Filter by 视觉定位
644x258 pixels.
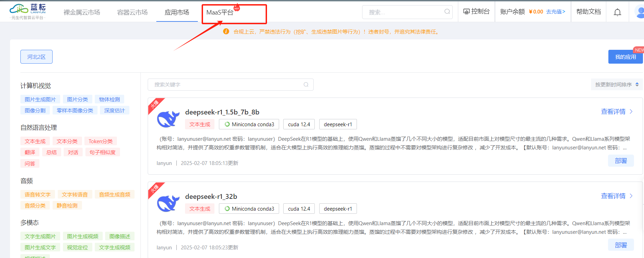(x=77, y=247)
